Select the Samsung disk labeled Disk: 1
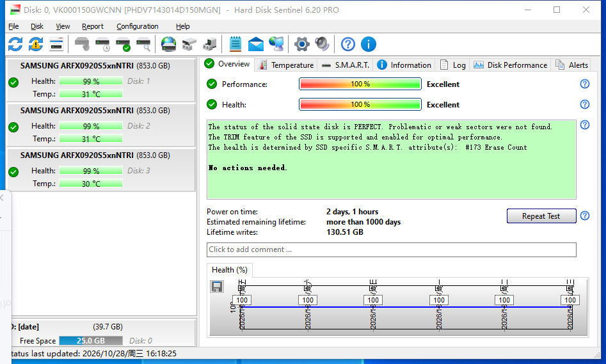Screen dimensions: 606x364 coord(101,80)
